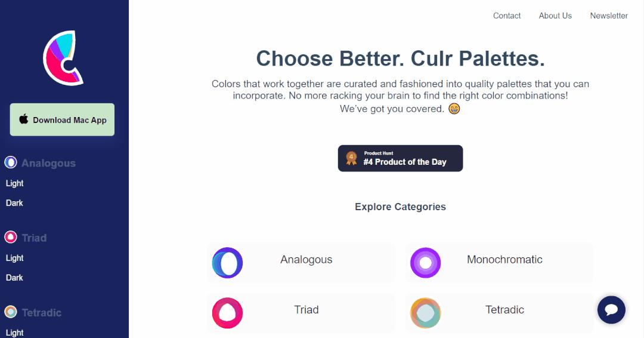Open the Product Hunt badge
644x338 pixels.
[400, 158]
